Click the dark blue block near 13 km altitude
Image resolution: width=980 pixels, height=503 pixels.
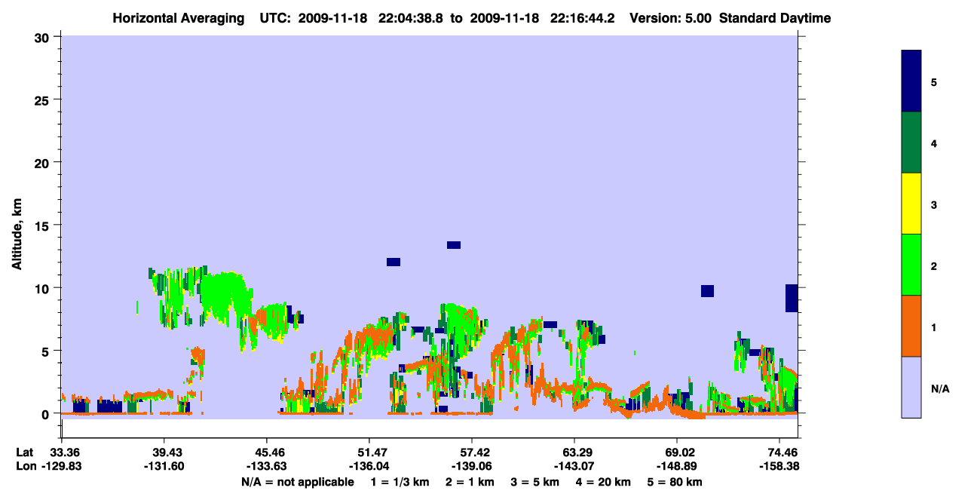click(x=454, y=245)
